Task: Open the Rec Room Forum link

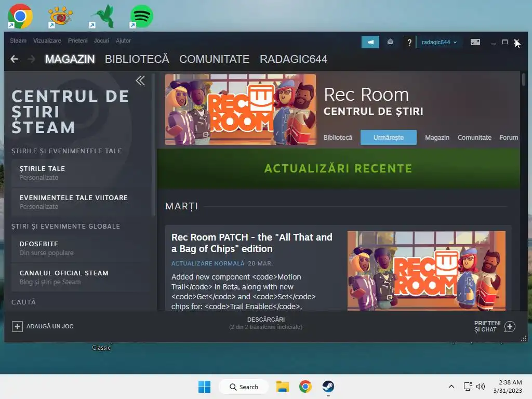Action: pyautogui.click(x=509, y=137)
